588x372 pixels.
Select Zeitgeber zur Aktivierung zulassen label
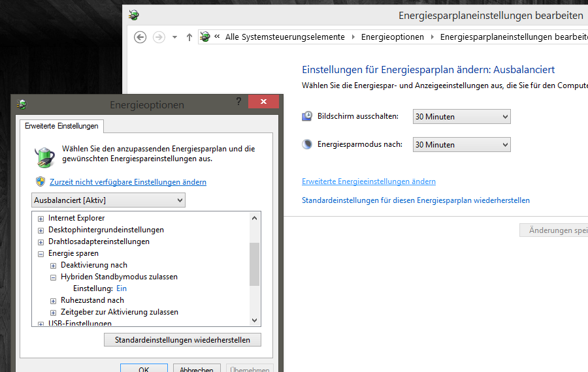tap(120, 312)
